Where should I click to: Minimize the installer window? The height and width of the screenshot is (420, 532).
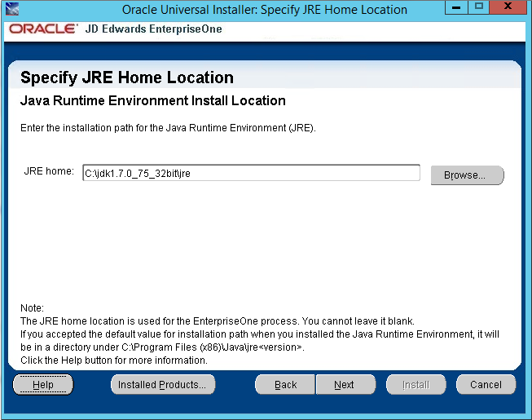pos(456,7)
